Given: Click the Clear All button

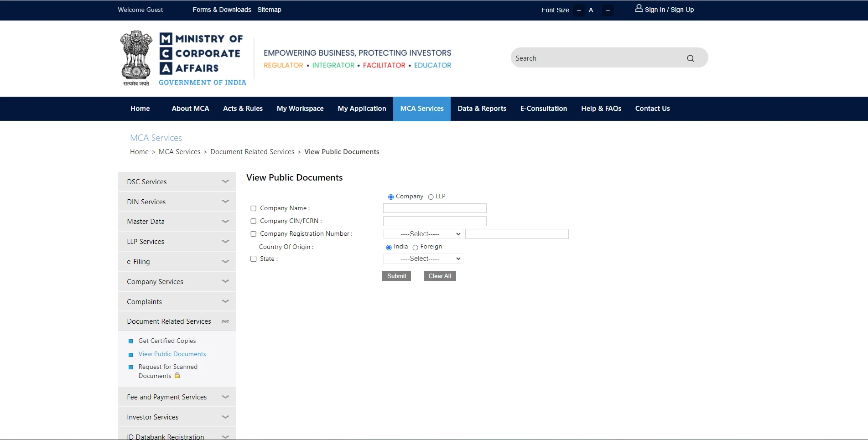Looking at the screenshot, I should (x=440, y=276).
